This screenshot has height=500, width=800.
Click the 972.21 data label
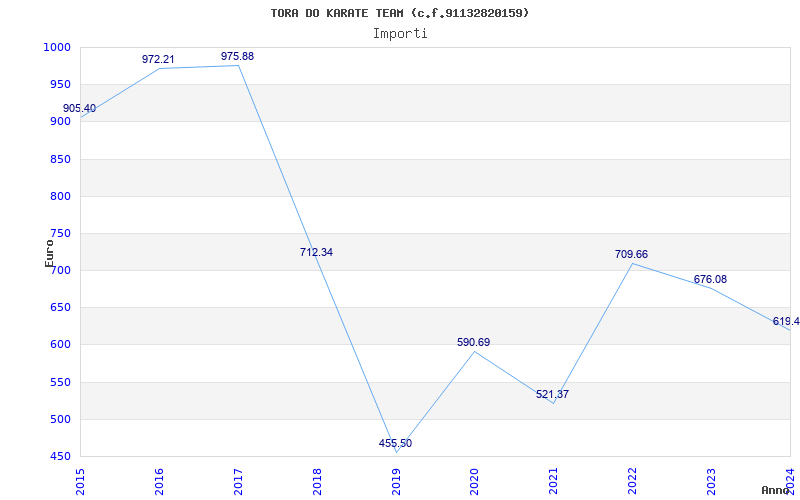[158, 60]
